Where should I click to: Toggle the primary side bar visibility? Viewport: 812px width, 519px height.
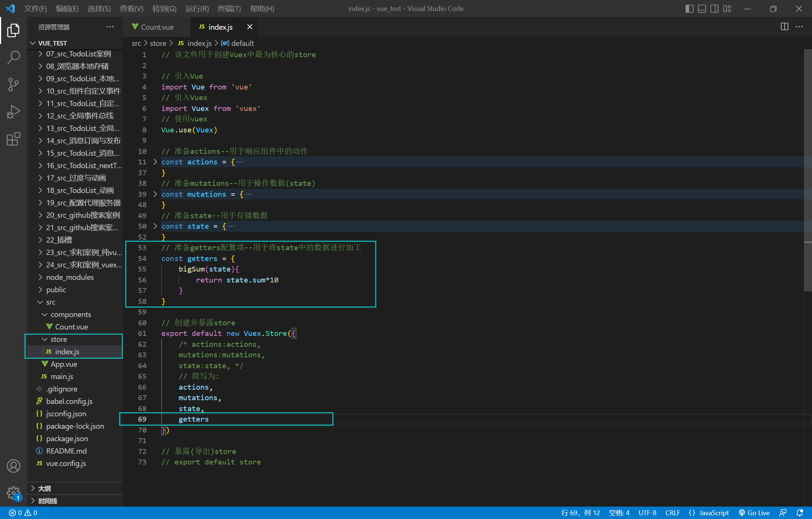[x=689, y=8]
